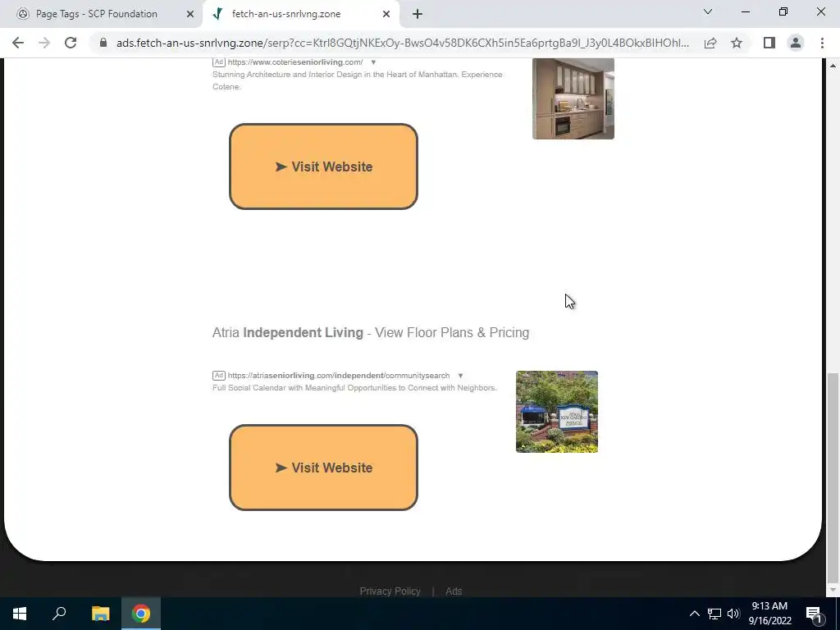Open the volume tray icon
This screenshot has width=840, height=630.
click(x=733, y=614)
